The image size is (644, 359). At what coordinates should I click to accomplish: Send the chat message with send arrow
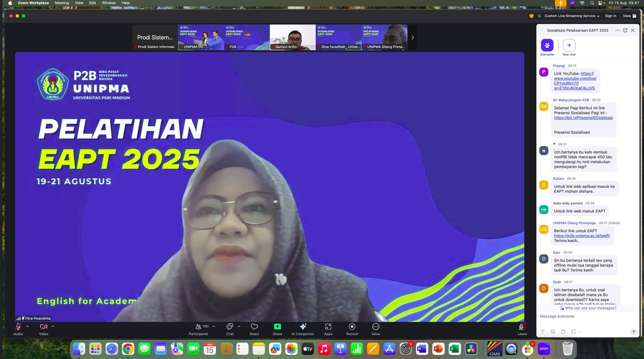pos(633,332)
